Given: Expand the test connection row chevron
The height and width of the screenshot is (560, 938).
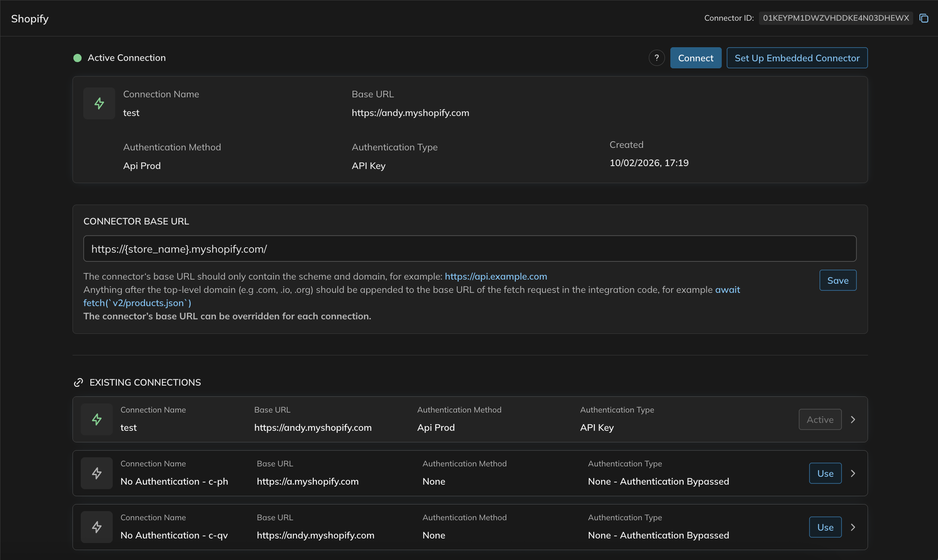Looking at the screenshot, I should [x=853, y=420].
